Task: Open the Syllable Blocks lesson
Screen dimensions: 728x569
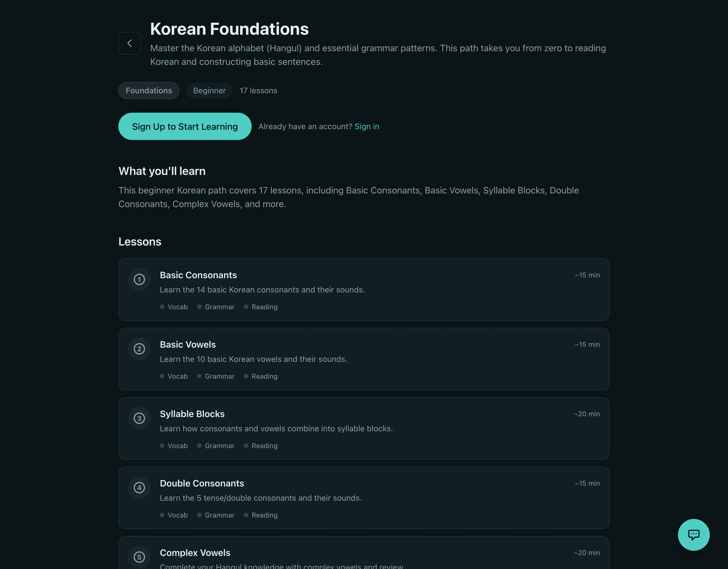Action: point(364,428)
